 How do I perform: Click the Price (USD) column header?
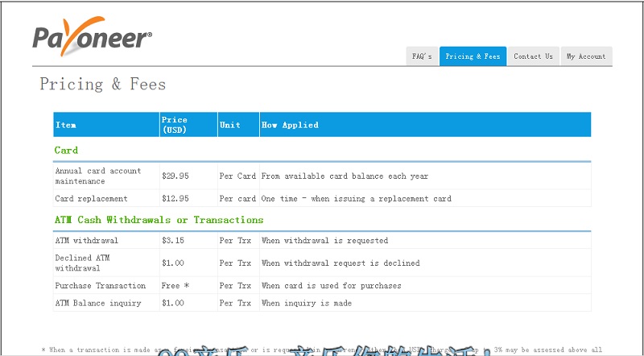175,125
